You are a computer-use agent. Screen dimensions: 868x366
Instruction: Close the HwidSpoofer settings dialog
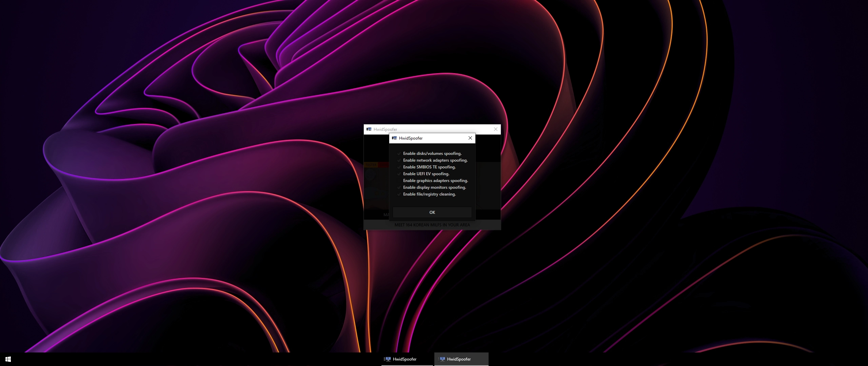point(470,138)
